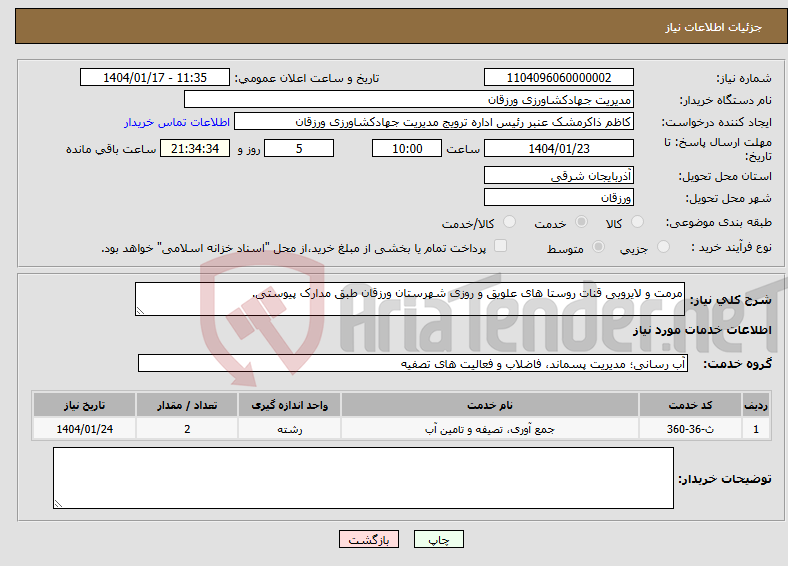788x566 pixels.
Task: Click the کد خدمت column header
Action: [x=691, y=405]
